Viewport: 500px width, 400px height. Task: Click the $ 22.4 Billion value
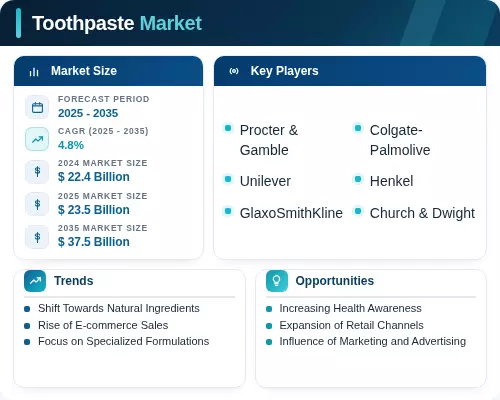[x=94, y=177]
